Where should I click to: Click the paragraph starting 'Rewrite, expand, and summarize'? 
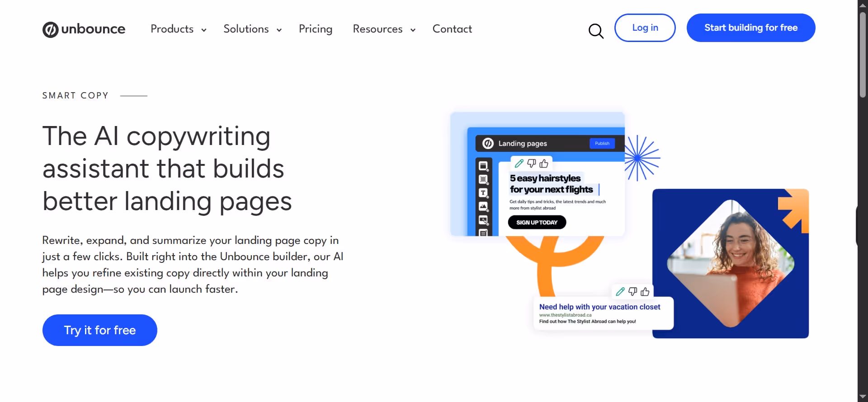point(193,265)
